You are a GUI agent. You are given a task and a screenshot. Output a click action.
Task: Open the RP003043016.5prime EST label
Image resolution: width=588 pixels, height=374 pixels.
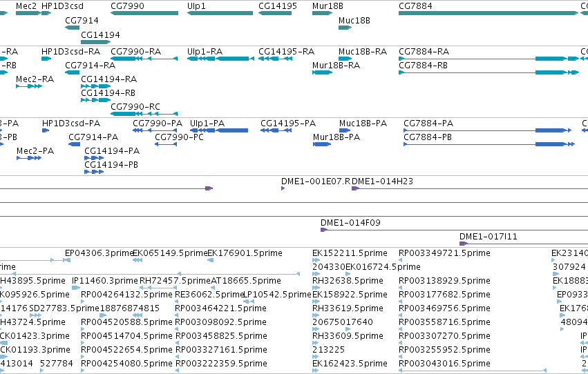(444, 364)
